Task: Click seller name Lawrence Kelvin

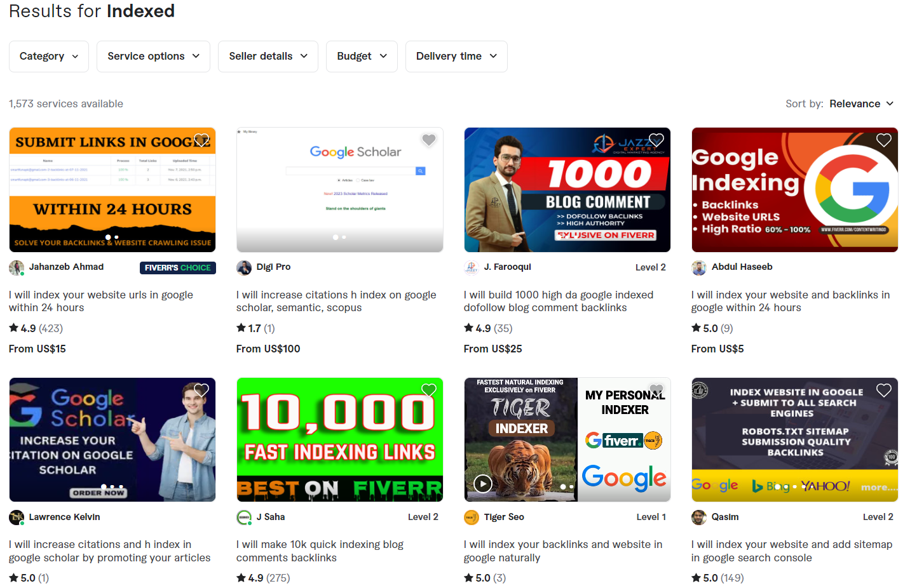Action: 64,517
